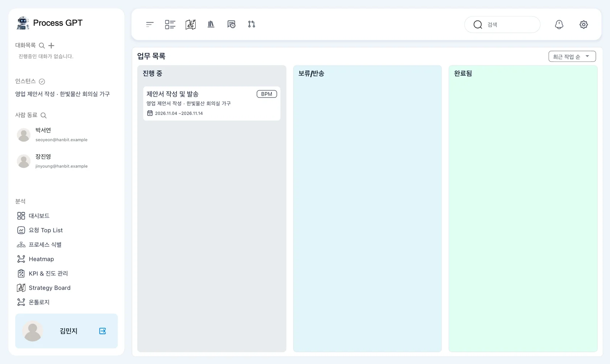Open the strategy map toolbar icon

click(191, 24)
